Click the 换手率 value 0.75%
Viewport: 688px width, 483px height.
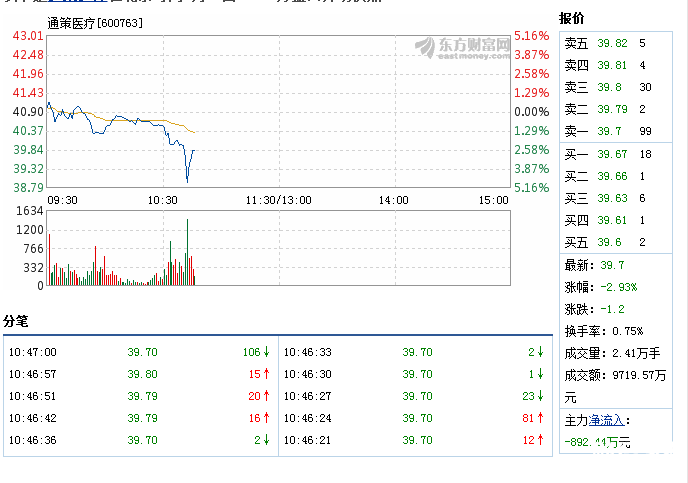pyautogui.click(x=627, y=331)
